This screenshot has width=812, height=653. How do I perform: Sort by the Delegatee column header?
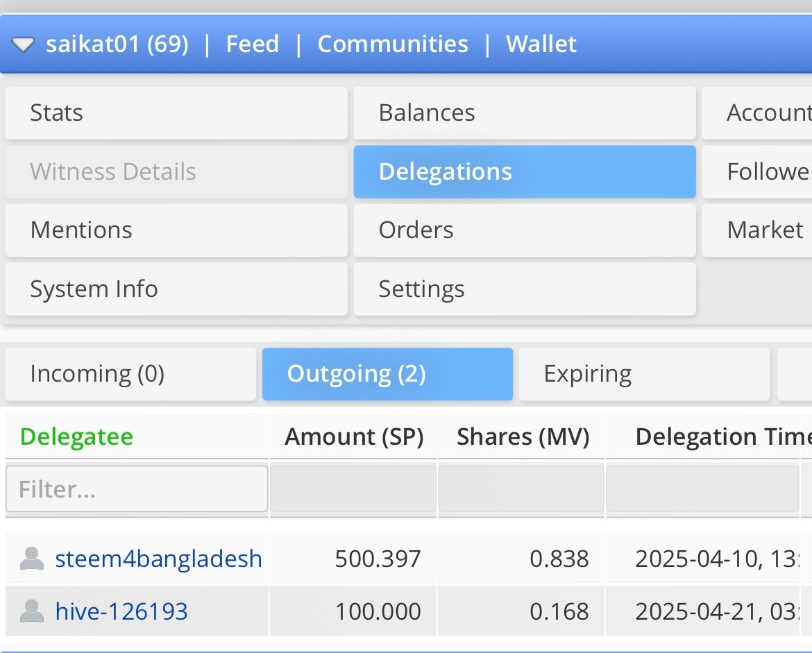[x=76, y=436]
